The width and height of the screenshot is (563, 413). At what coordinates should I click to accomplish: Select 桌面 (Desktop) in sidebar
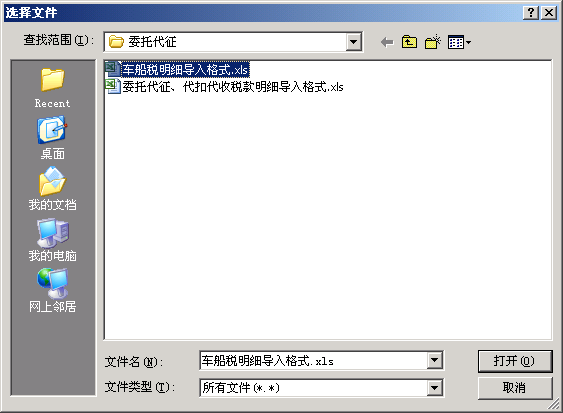52,138
